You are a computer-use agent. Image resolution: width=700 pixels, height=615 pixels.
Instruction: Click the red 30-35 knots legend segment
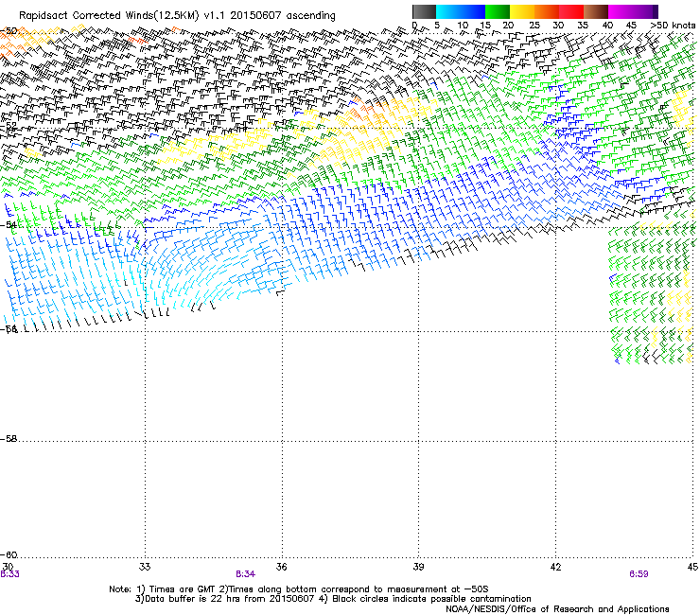tap(571, 11)
